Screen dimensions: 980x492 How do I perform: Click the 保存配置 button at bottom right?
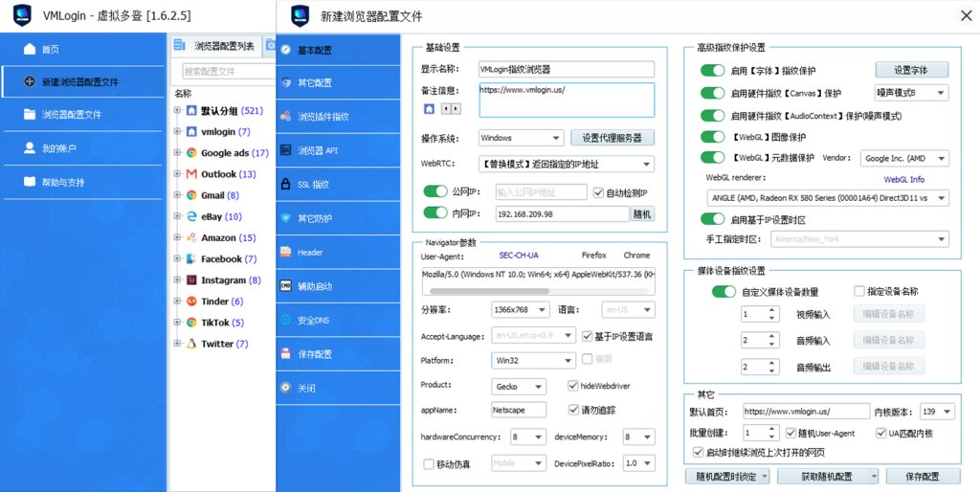[924, 477]
